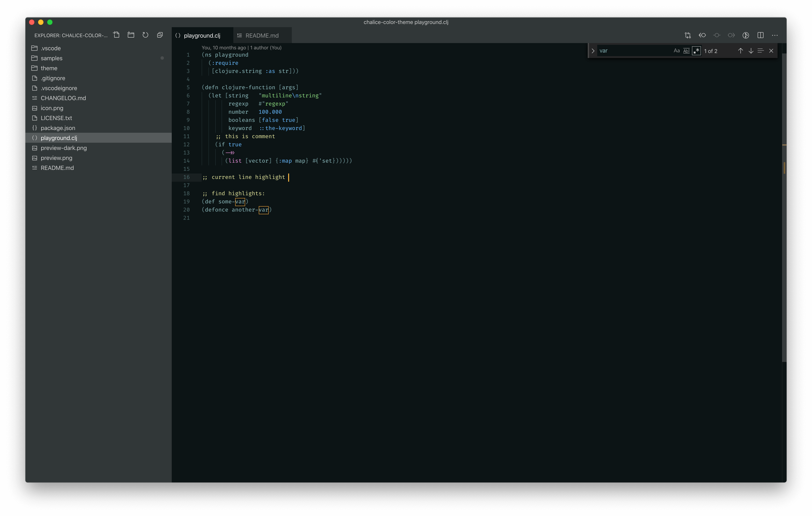Screen dimensions: 812x516
Task: Refresh the Explorer file tree
Action: 145,35
